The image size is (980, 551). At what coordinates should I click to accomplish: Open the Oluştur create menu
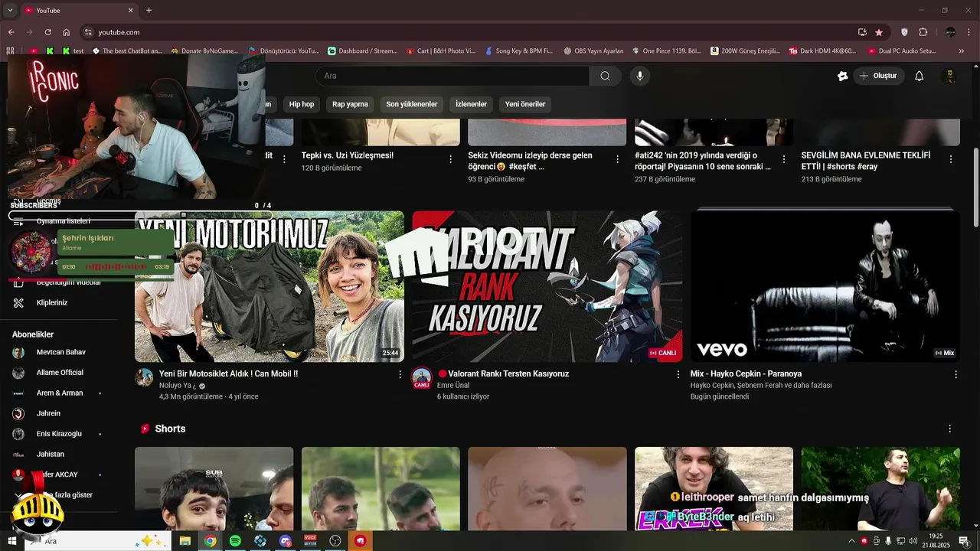(x=879, y=76)
